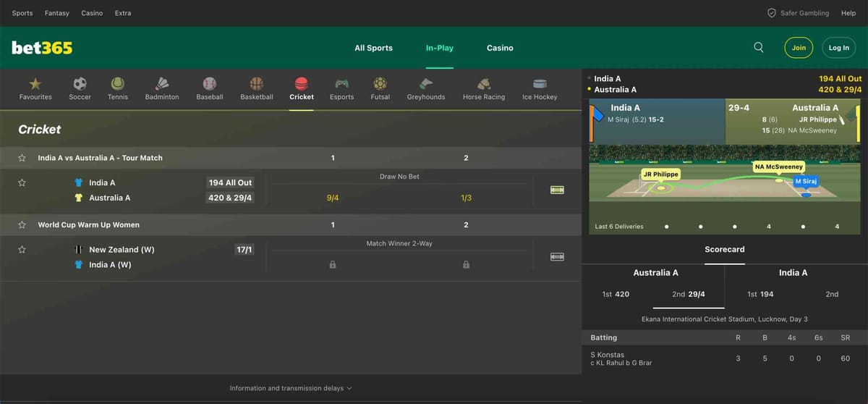Select India A odds 9/4

coord(333,198)
